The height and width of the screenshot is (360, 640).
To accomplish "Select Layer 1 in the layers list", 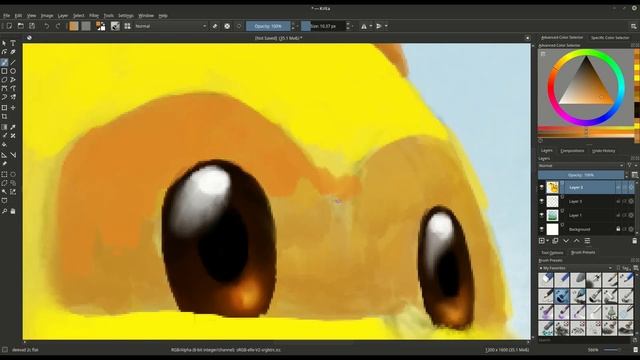I will (x=586, y=215).
